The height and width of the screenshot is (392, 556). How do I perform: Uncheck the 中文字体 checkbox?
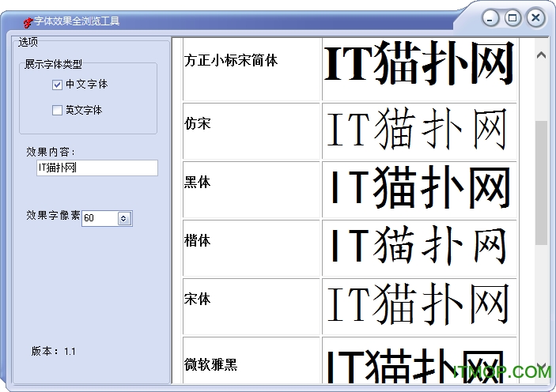tap(57, 85)
